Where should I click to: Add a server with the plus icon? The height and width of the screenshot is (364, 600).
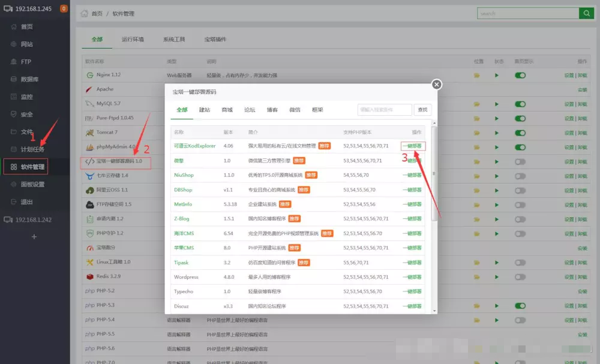point(34,237)
